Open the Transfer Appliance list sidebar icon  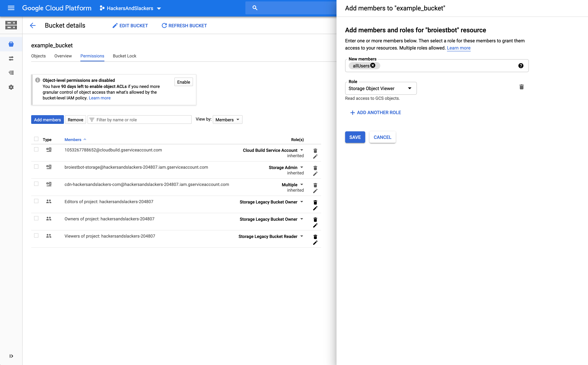[11, 73]
